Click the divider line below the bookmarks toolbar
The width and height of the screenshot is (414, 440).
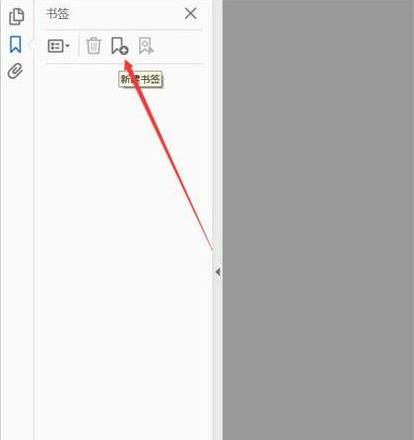click(x=123, y=63)
